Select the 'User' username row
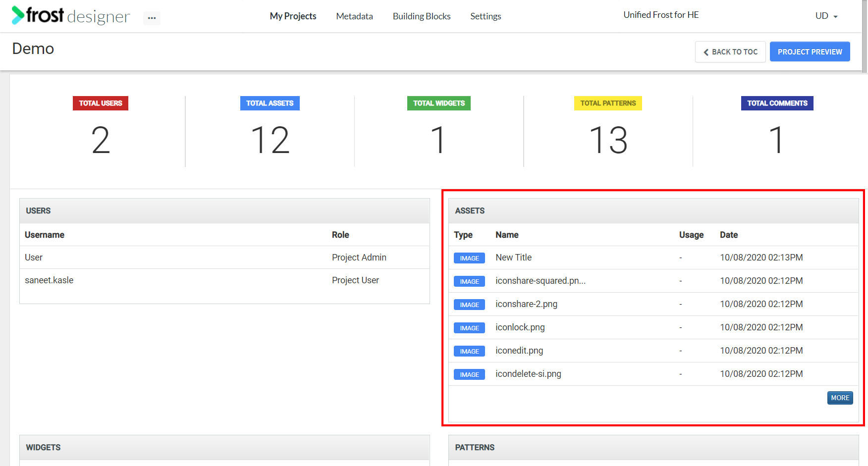Viewport: 868px width, 466px height. click(224, 258)
